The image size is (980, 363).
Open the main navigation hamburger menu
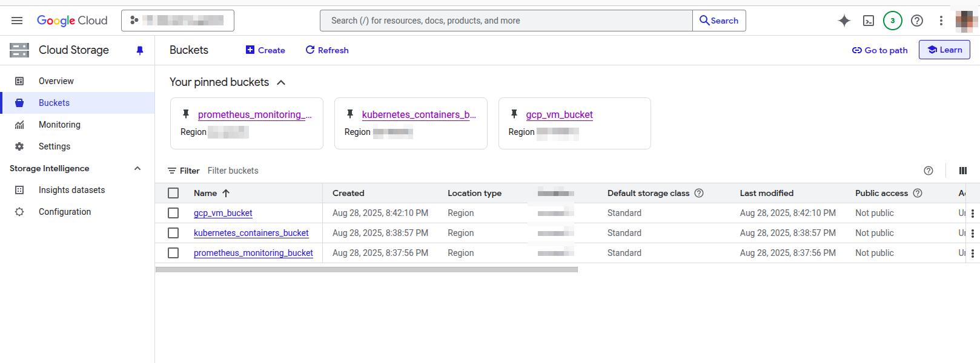click(x=17, y=21)
